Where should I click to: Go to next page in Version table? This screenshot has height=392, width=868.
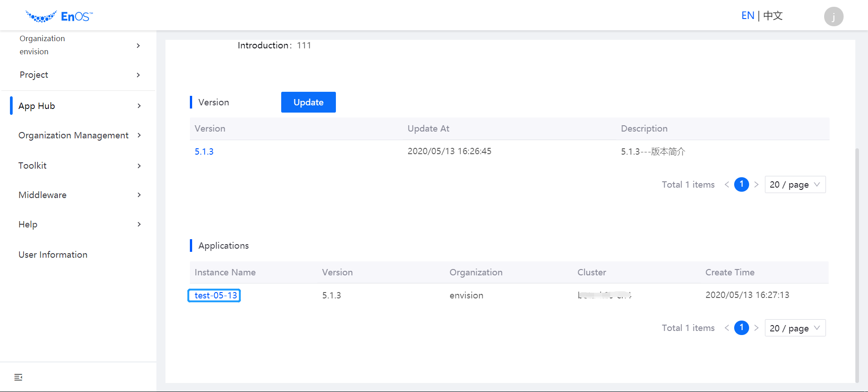coord(756,184)
